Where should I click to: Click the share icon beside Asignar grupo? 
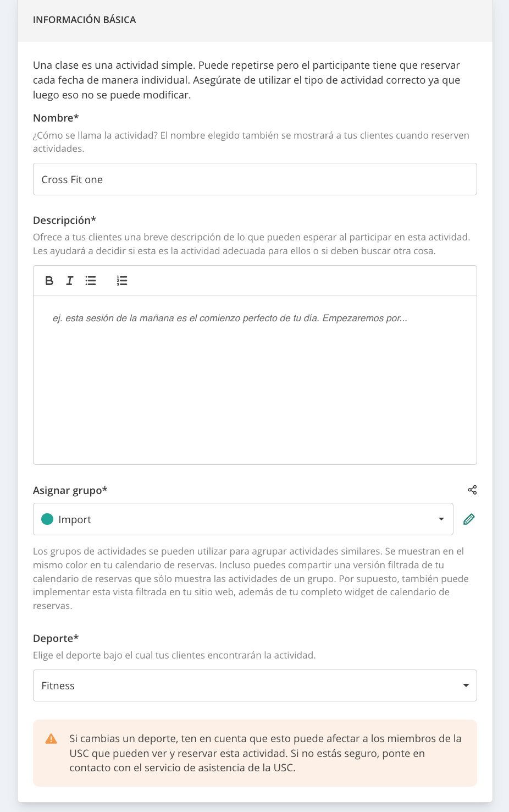coord(472,490)
